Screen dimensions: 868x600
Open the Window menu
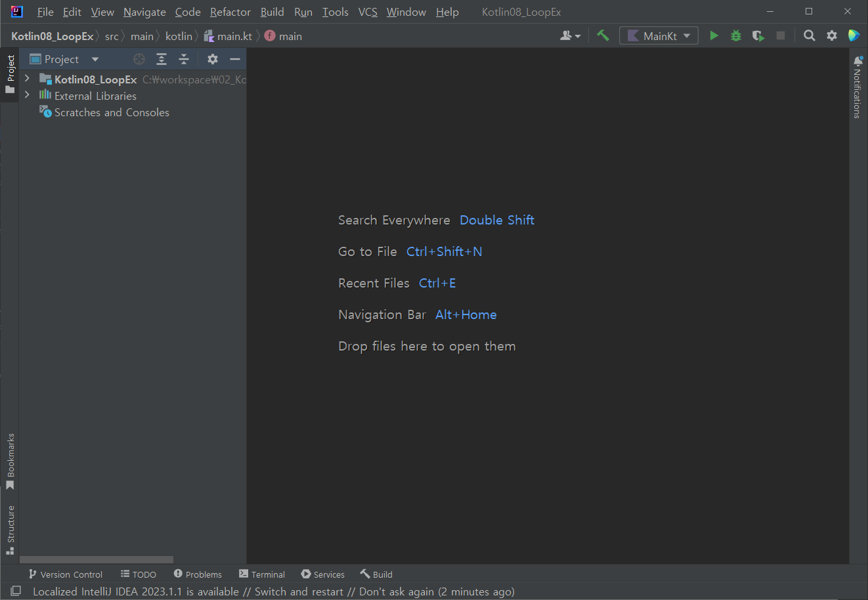[406, 12]
